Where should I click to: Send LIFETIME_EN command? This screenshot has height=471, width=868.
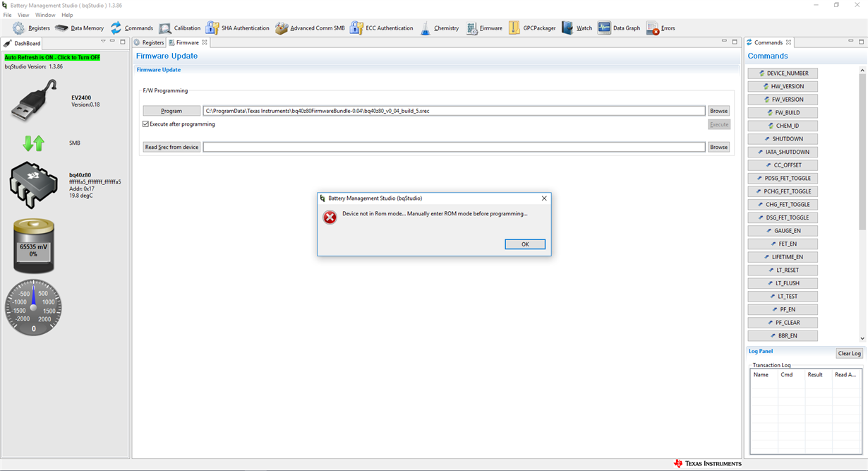click(x=783, y=257)
